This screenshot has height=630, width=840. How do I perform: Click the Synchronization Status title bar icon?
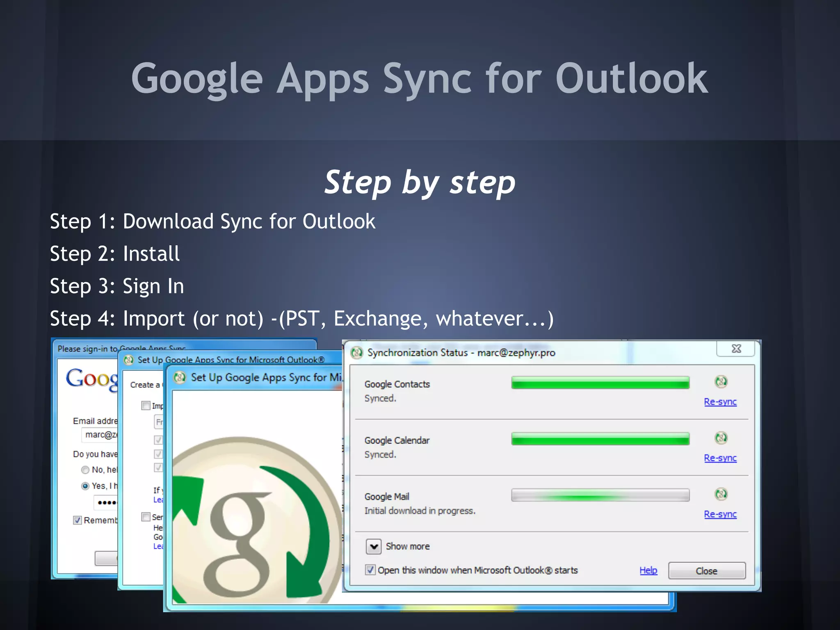(357, 353)
